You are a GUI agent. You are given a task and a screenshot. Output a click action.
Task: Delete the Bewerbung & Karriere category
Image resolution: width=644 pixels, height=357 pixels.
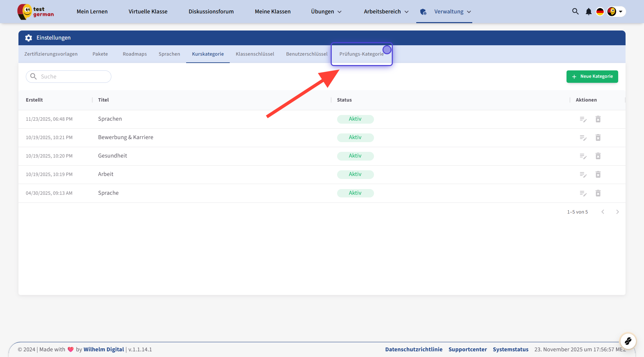point(598,138)
